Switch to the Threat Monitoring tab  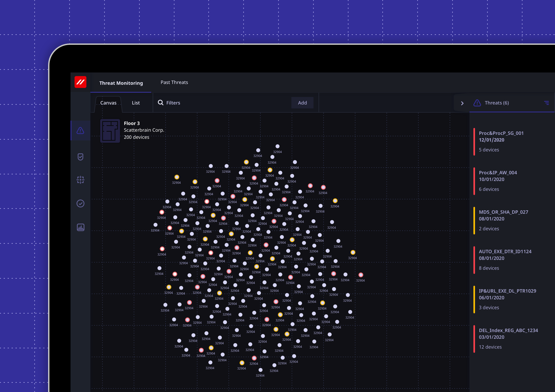pyautogui.click(x=121, y=83)
